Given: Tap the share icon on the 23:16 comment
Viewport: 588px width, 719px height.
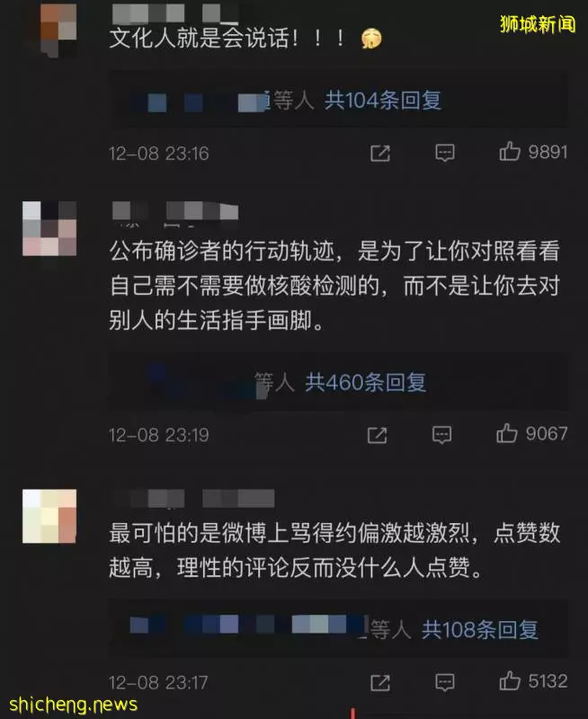Looking at the screenshot, I should click(380, 153).
